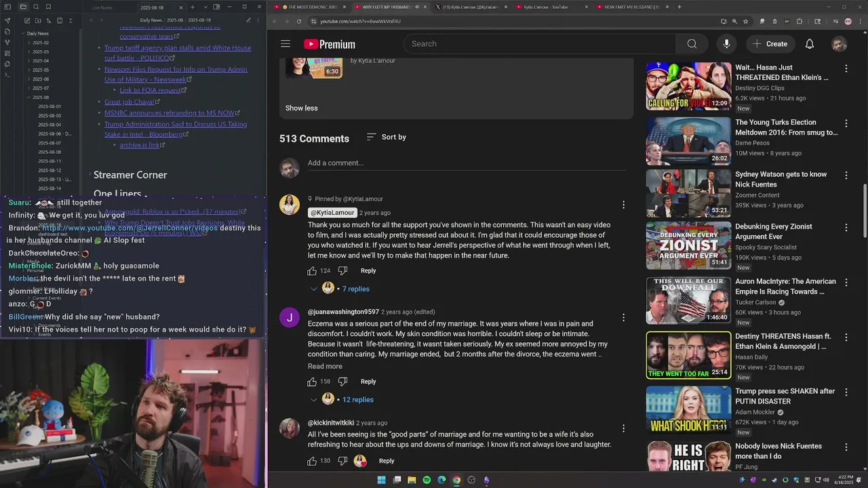Open three-dot menu on @juanawashington9597 comment
This screenshot has height=488, width=868.
[x=624, y=317]
